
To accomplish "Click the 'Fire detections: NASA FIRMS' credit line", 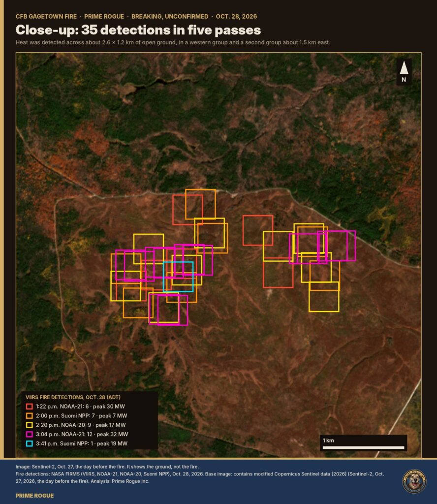I will click(x=199, y=477).
